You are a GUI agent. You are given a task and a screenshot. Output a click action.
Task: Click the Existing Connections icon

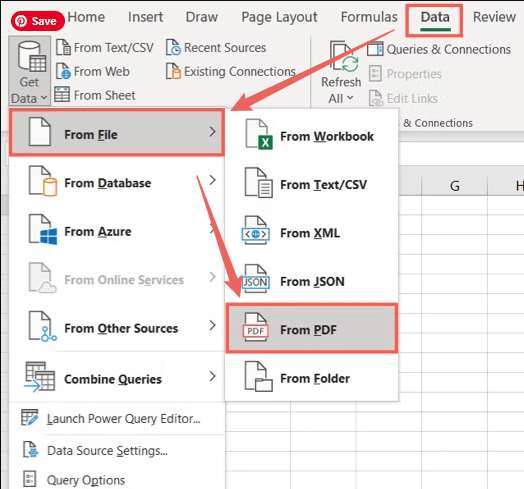173,71
